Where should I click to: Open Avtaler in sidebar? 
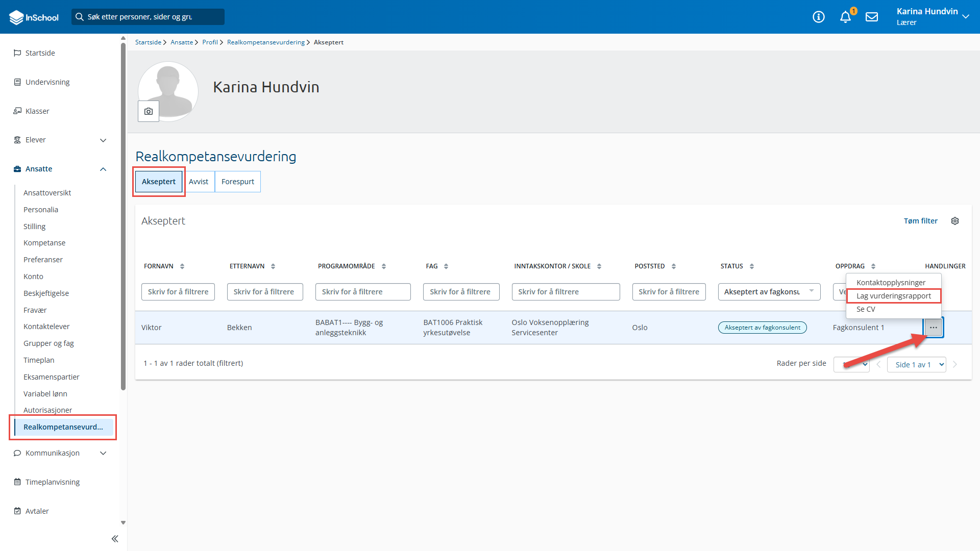point(37,511)
